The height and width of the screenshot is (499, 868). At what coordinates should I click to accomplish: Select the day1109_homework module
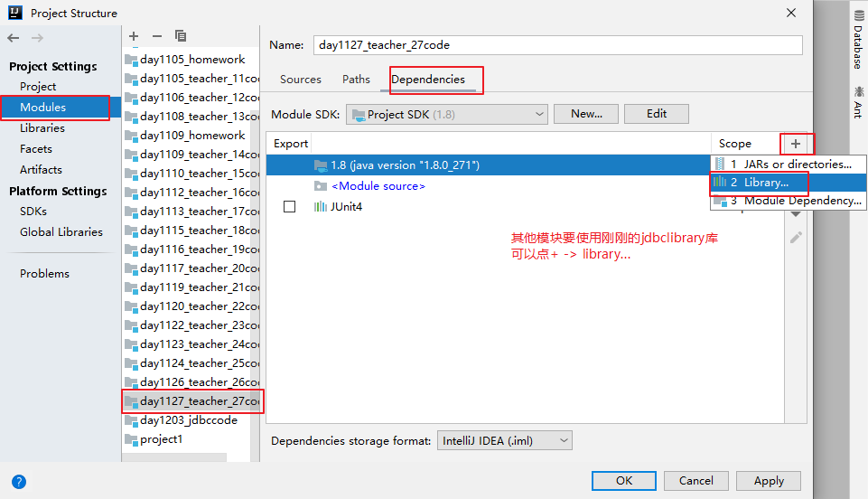pyautogui.click(x=191, y=135)
